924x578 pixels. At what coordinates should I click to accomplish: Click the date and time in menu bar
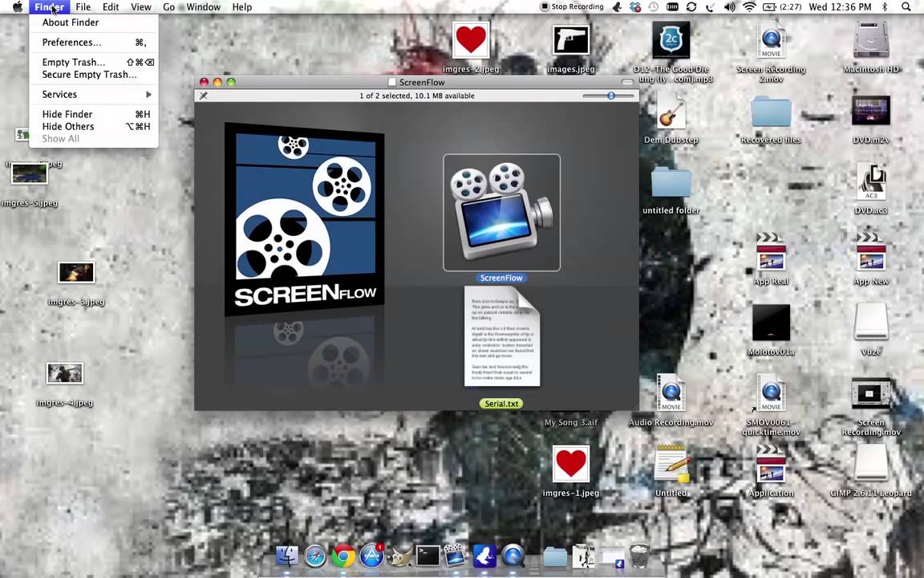pos(840,6)
